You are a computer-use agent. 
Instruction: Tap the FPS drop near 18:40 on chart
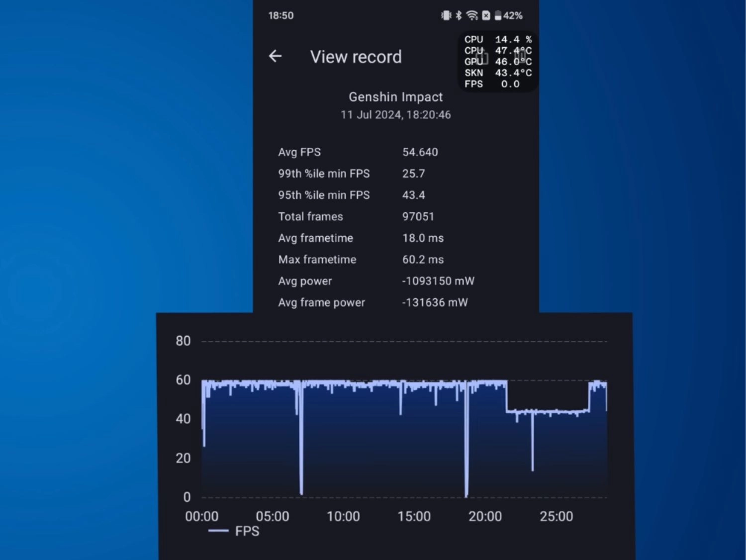(466, 439)
